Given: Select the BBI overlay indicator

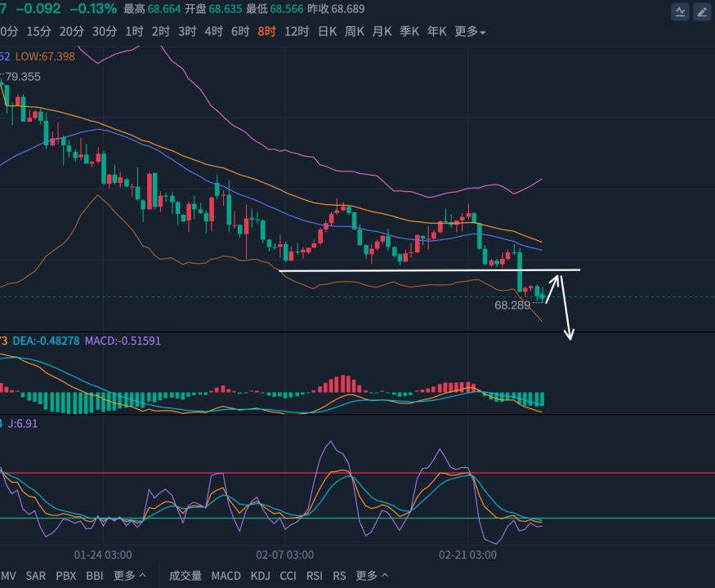Looking at the screenshot, I should click(x=95, y=576).
